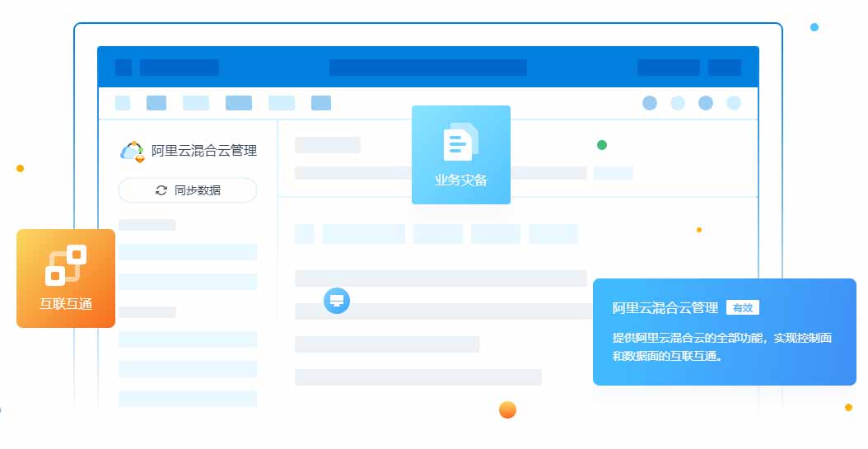
Task: Click the 阿里云混合云管理 title in blue card
Action: 665,308
